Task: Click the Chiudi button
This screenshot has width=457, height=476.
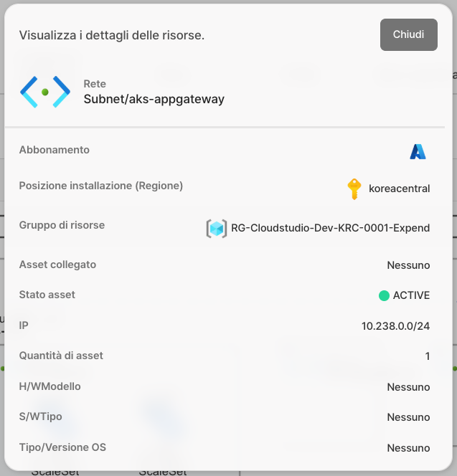Action: [x=408, y=34]
